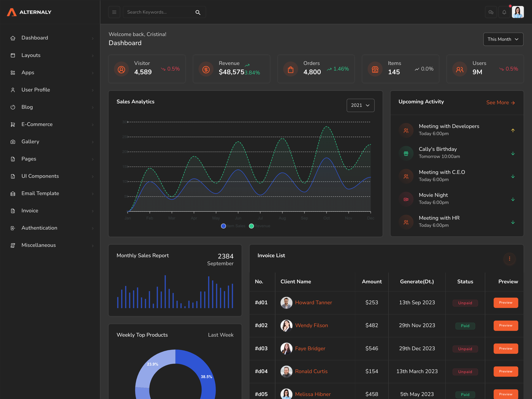This screenshot has height=399, width=532.
Task: Click the Authentication login icon
Action: pyautogui.click(x=13, y=228)
